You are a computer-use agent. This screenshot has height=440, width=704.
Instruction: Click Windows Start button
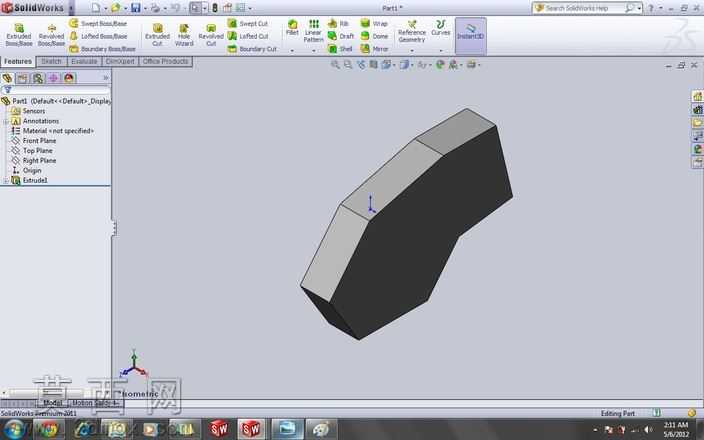coord(15,430)
